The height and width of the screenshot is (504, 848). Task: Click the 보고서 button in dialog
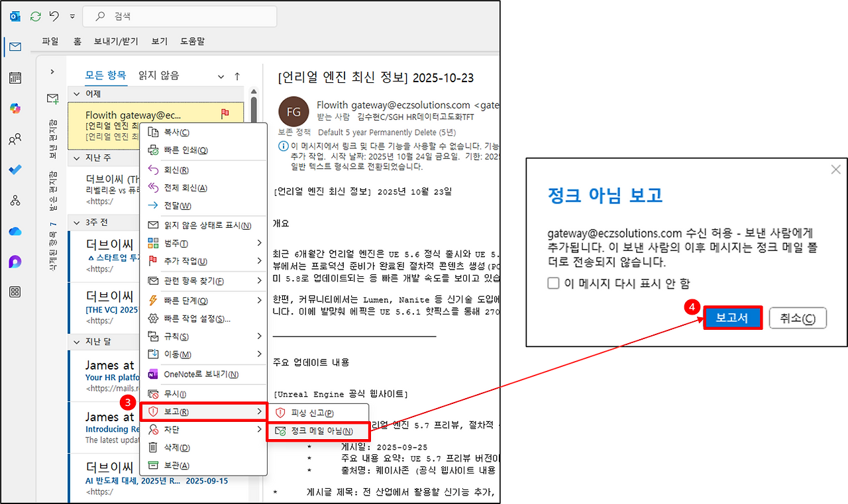[732, 318]
